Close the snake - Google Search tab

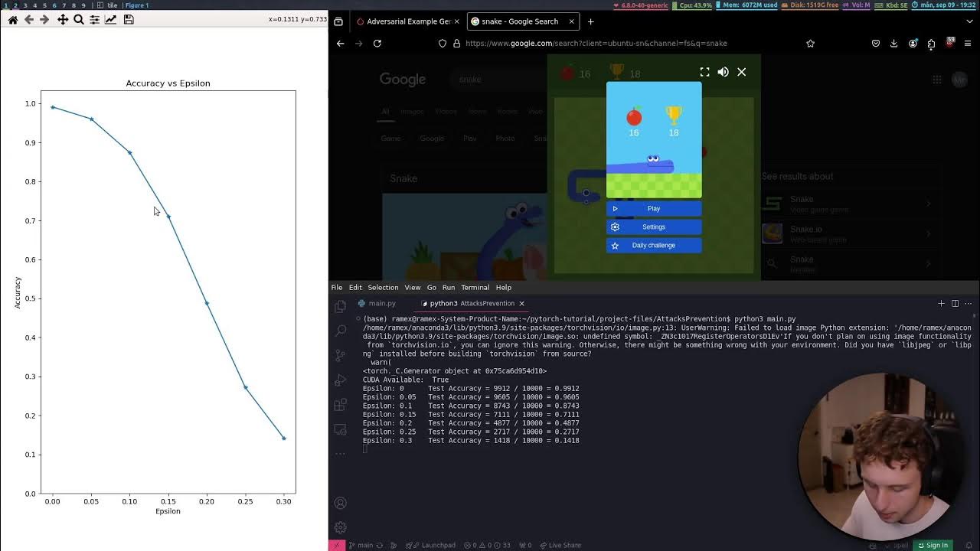(571, 21)
